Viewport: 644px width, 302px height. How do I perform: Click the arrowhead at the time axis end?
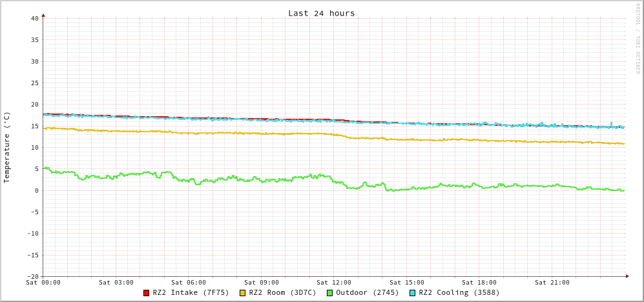627,276
